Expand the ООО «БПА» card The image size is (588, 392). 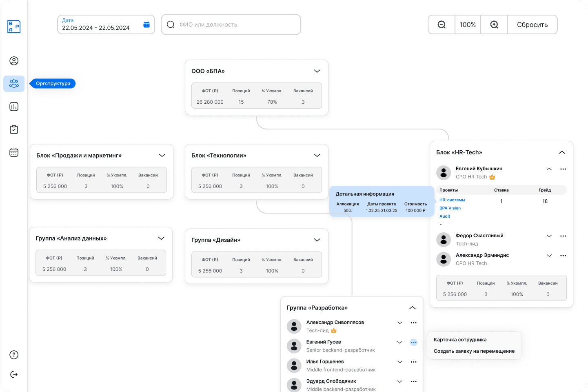coord(317,71)
